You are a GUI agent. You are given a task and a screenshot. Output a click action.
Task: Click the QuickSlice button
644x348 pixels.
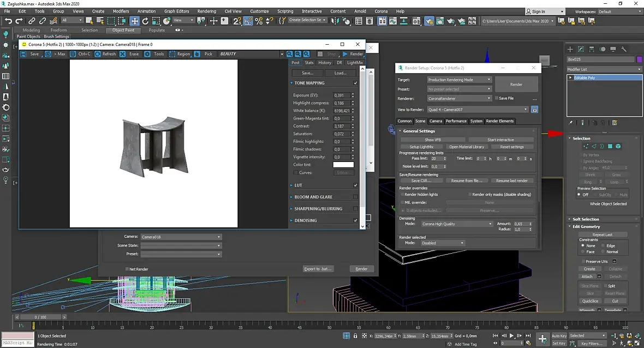(589, 301)
